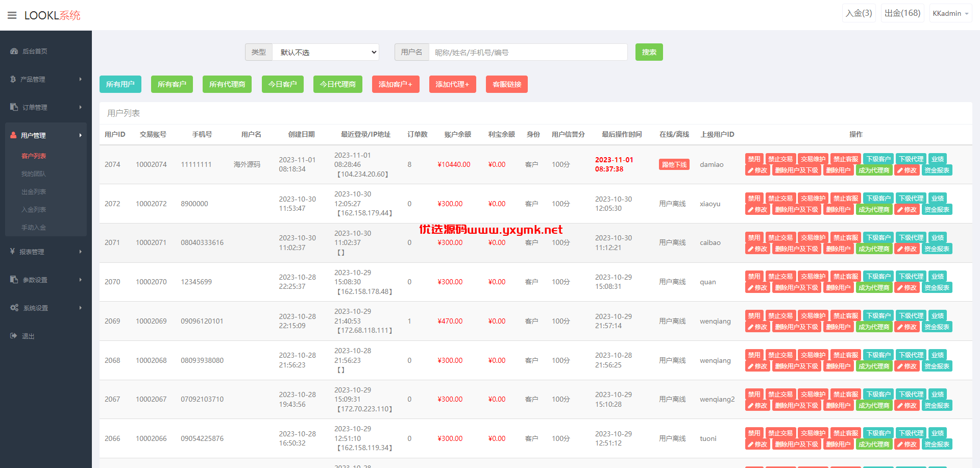Show 所有用户 list
Screen dimensions: 980x468
tap(120, 84)
